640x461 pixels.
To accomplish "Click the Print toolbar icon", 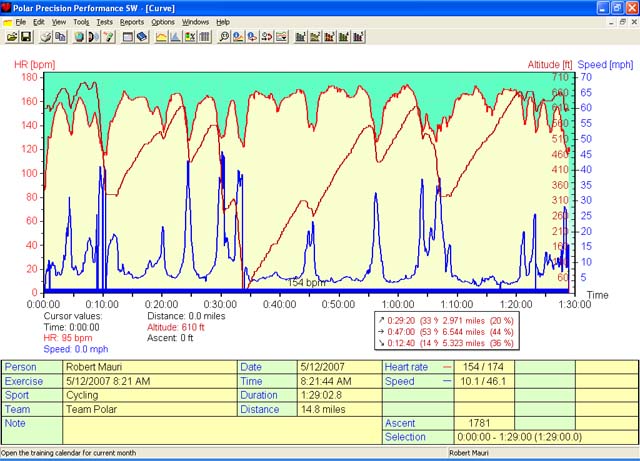I will [46, 37].
